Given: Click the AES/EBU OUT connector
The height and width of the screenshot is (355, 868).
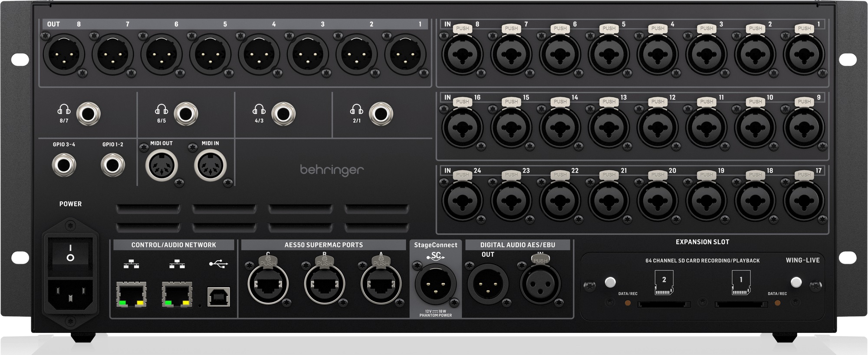Looking at the screenshot, I should point(488,285).
